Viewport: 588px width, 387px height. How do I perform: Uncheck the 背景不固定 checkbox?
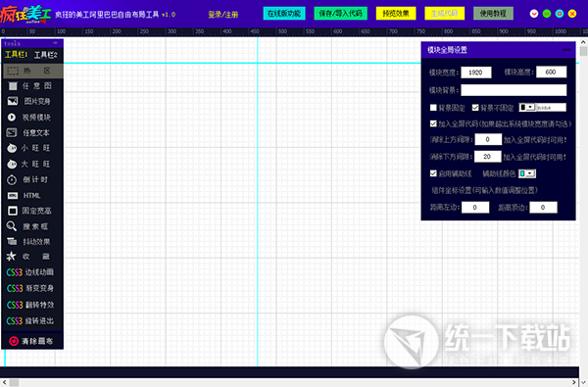475,108
